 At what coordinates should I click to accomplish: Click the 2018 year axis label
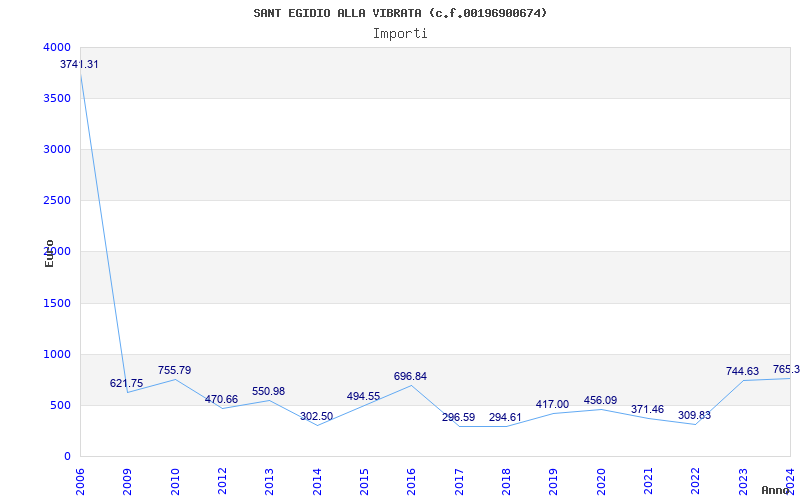(506, 482)
